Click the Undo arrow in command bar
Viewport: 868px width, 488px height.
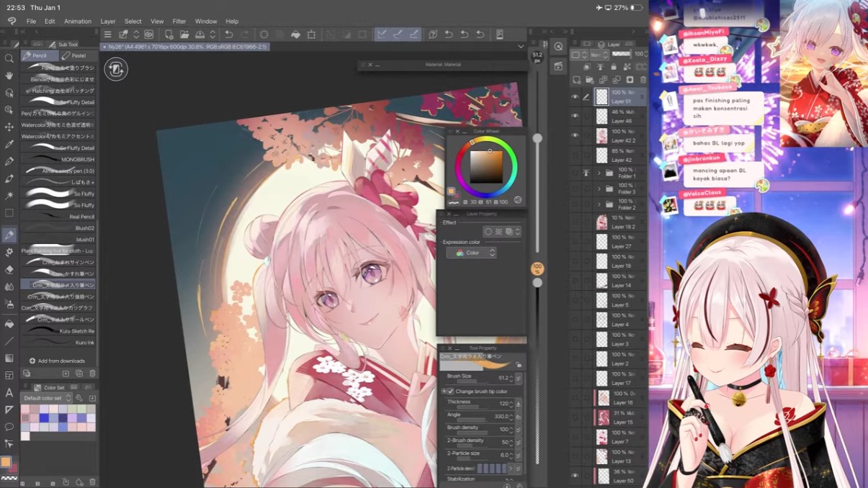[228, 35]
